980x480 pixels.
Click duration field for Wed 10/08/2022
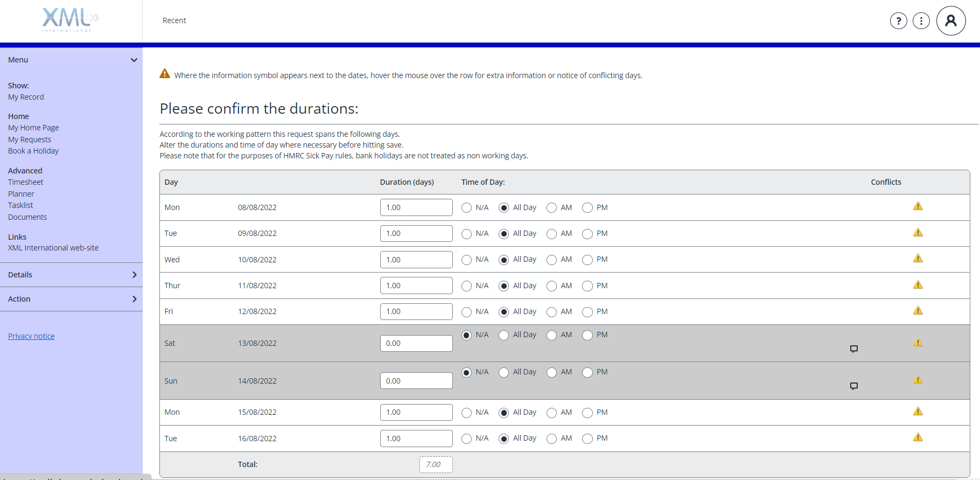(x=416, y=260)
